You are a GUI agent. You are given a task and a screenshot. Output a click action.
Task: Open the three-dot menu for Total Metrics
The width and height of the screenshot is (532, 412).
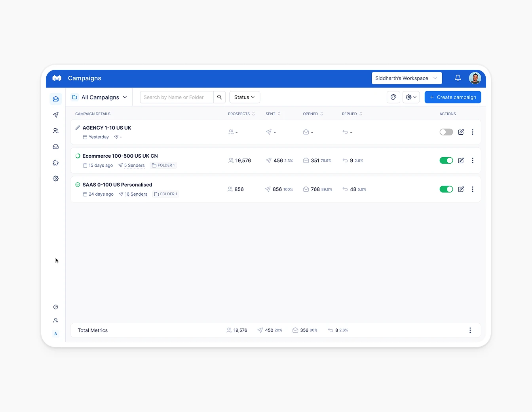[x=470, y=330]
